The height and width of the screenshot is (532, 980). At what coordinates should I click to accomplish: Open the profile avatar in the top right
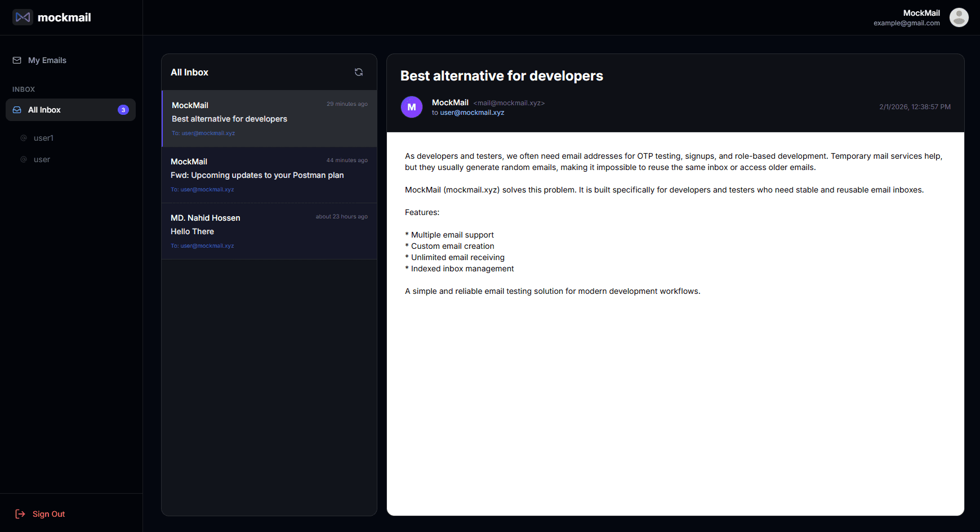click(x=959, y=17)
